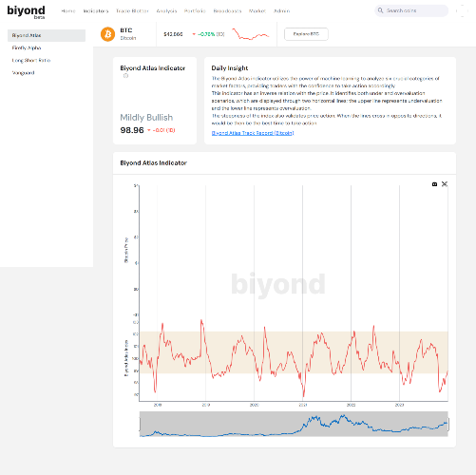Click the search magnifier icon

(x=380, y=10)
